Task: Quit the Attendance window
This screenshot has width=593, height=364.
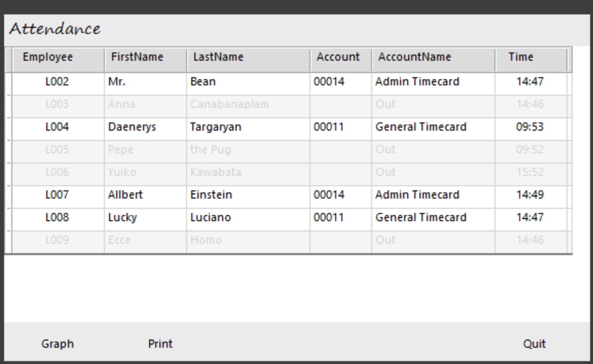Action: [x=534, y=344]
